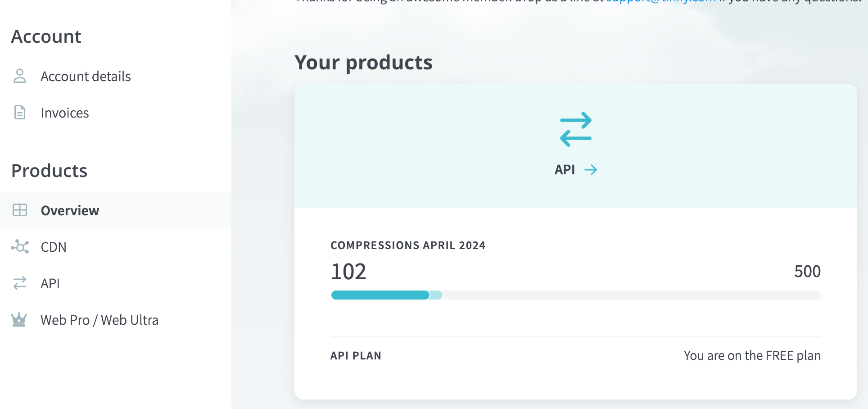Click the large API exchange arrows icon
Screen dimensions: 868x409
[x=575, y=129]
